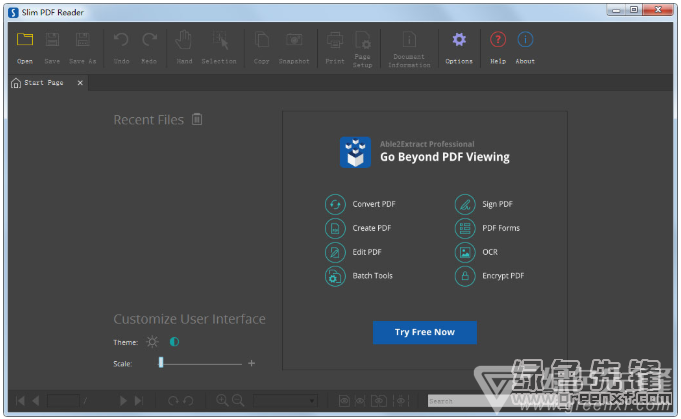Go to previous page in bottom bar
This screenshot has width=681, height=419.
[36, 400]
